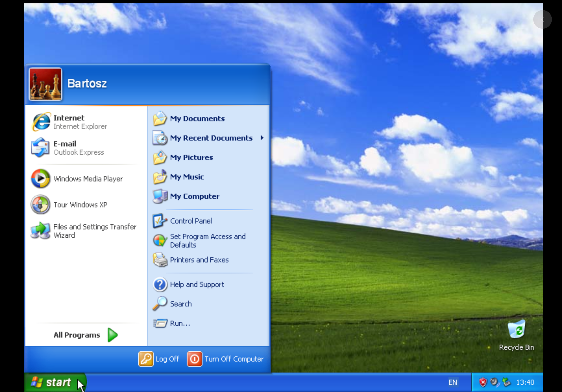
Task: Click the Search label text
Action: 181,304
